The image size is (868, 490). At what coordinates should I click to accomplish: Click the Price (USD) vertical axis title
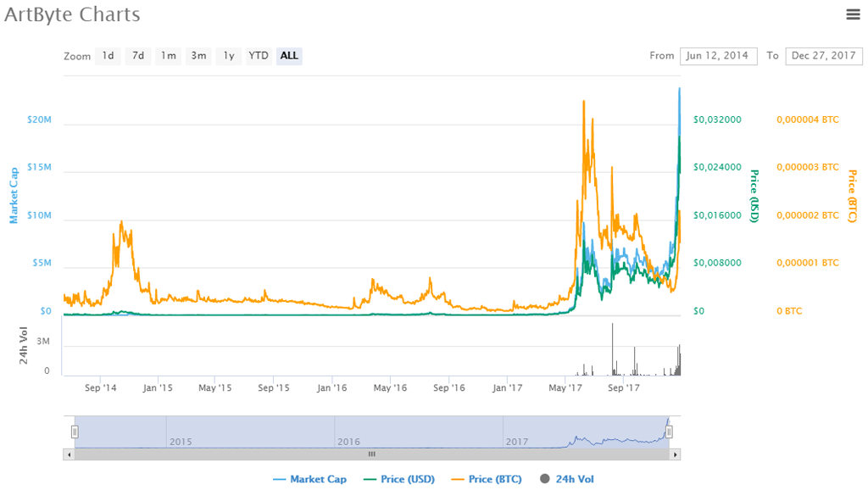(754, 196)
